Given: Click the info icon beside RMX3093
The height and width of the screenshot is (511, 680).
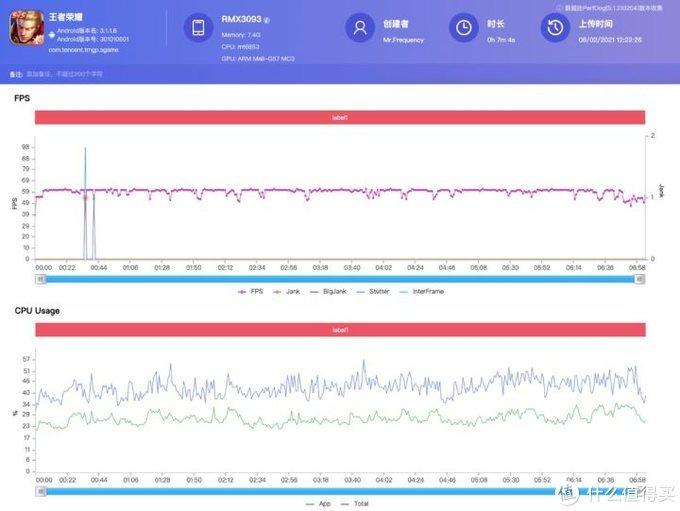Looking at the screenshot, I should point(267,20).
